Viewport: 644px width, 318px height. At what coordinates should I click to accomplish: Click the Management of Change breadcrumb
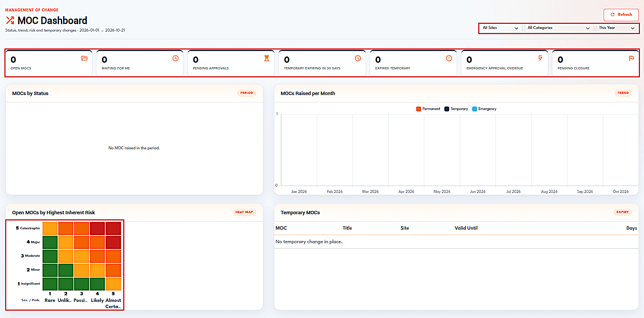32,10
